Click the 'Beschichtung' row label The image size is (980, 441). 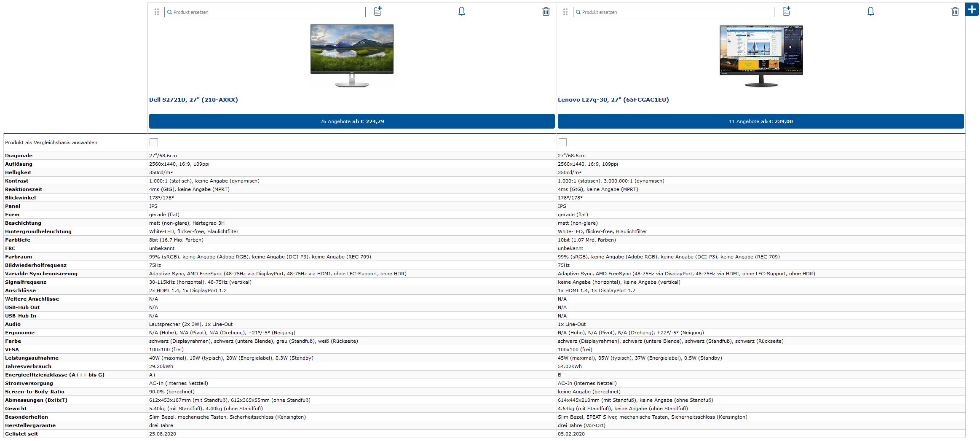tap(23, 223)
